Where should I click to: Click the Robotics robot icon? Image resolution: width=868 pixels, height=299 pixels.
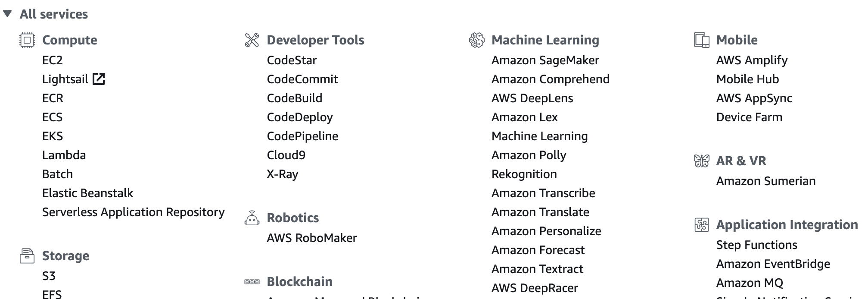(x=252, y=218)
